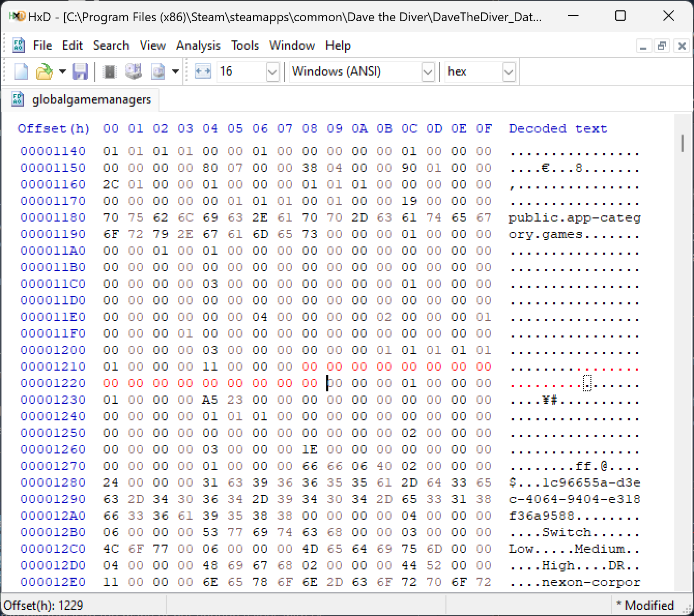Click byte 2C in row 00001160
This screenshot has width=694, height=616.
point(111,184)
